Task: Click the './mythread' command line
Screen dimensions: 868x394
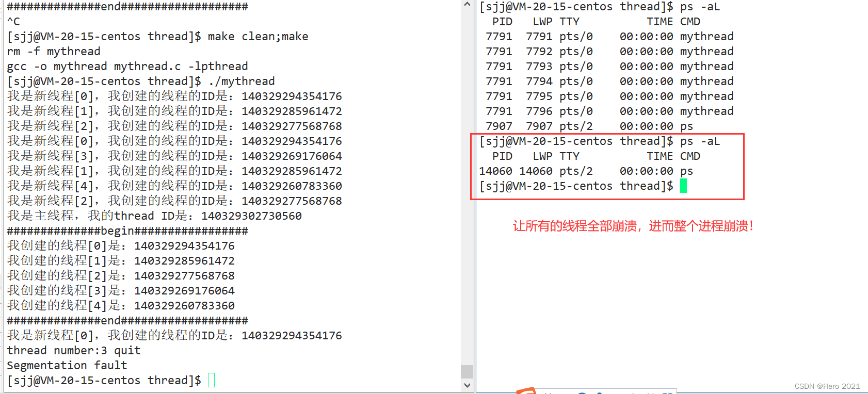Action: click(x=141, y=81)
